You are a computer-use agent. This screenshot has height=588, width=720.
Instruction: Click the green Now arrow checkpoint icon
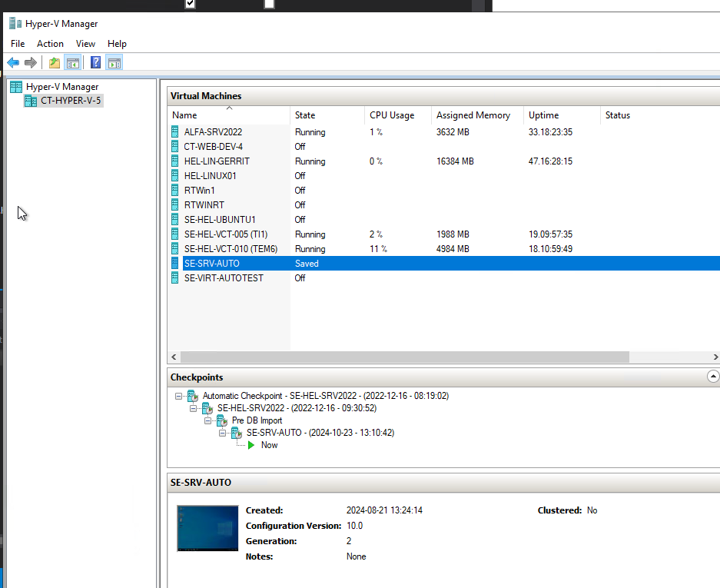(251, 445)
